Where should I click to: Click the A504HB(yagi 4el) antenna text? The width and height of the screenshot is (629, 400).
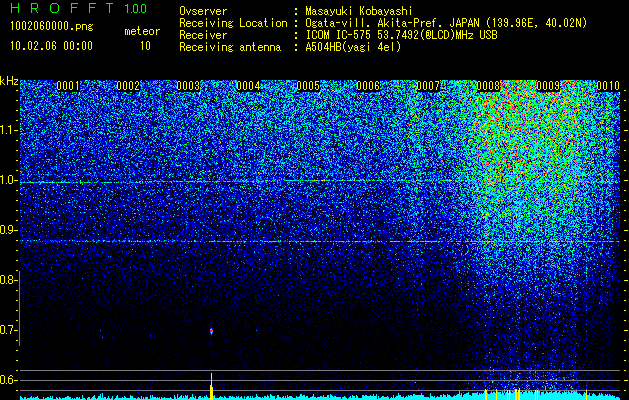click(353, 47)
